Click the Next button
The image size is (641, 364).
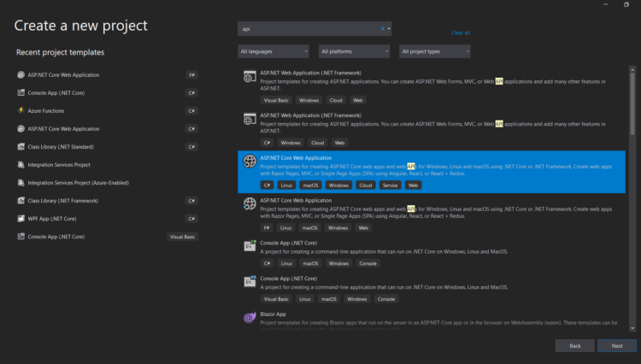617,345
